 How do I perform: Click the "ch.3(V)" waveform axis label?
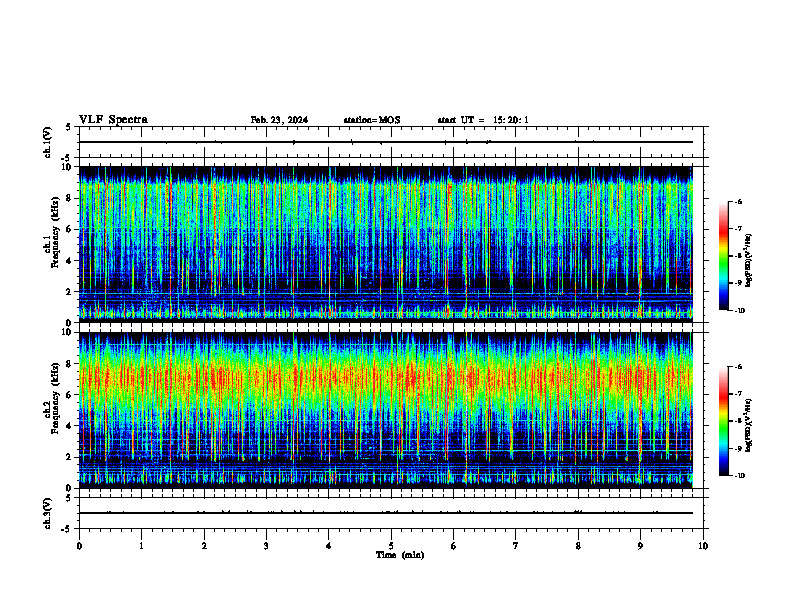pos(48,513)
